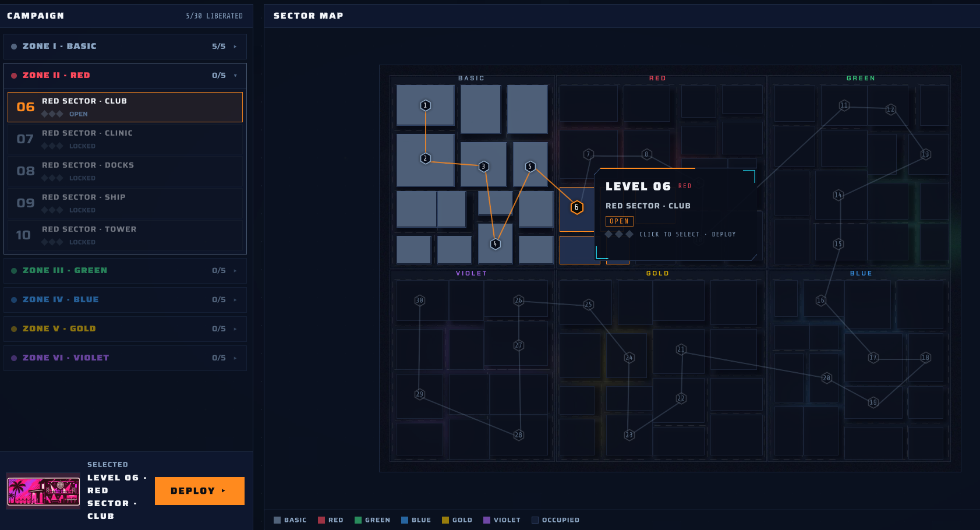Click map node 4 in the Basic zone
Screen dimensions: 980x530
pos(495,244)
